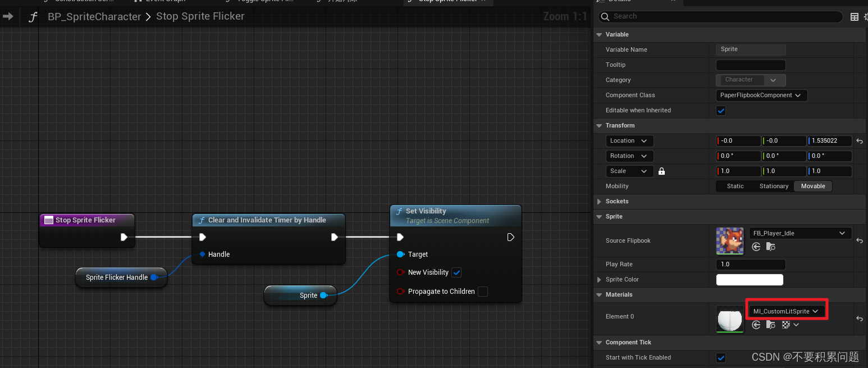Screen dimensions: 868x368
Task: Click the checkered material icon under Element 0
Action: tap(786, 325)
